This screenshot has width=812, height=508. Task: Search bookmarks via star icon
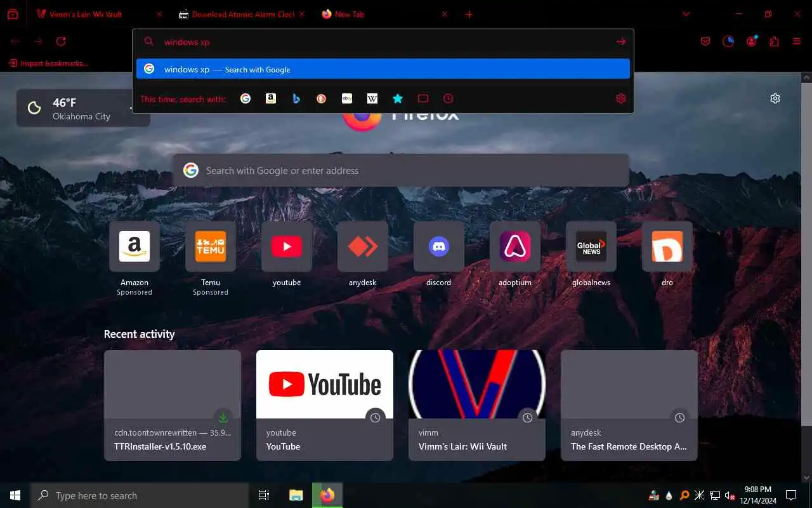[x=398, y=98]
